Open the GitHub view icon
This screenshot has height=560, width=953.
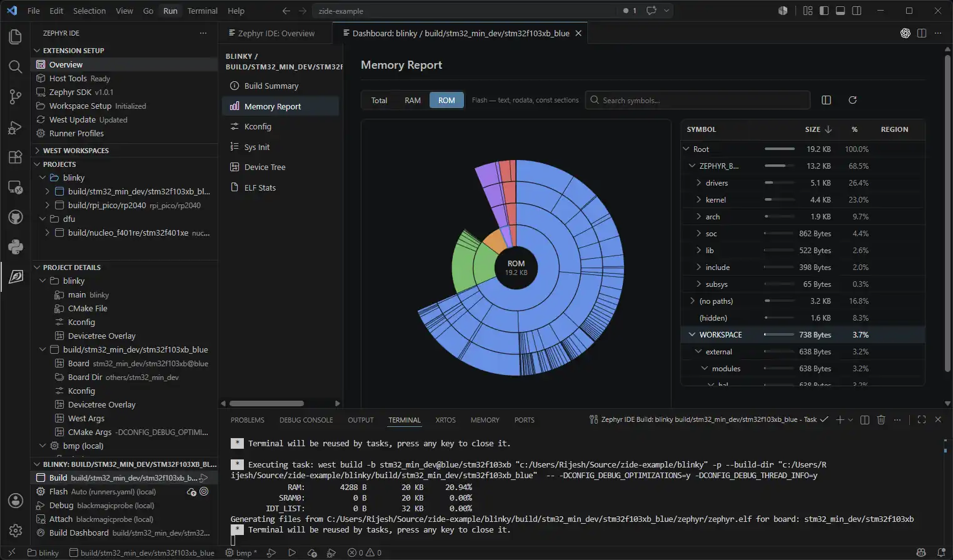[x=16, y=217]
